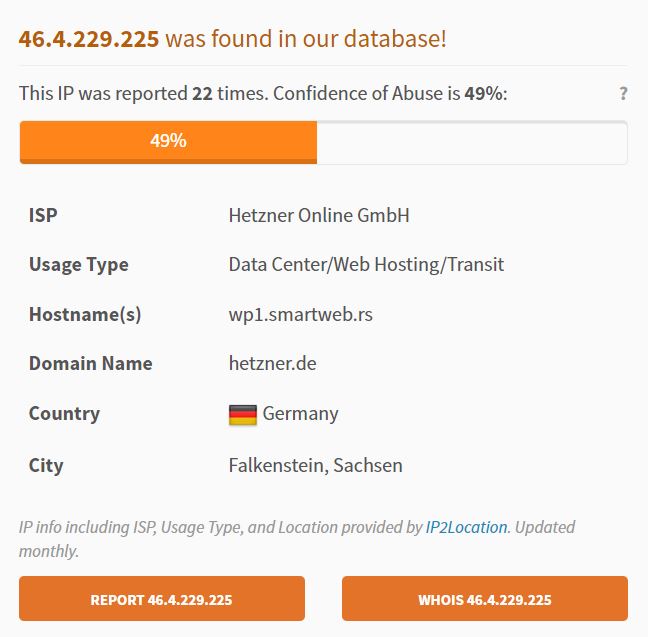Click the Hetzner Online GmbH ISP value
The image size is (648, 637).
point(319,215)
